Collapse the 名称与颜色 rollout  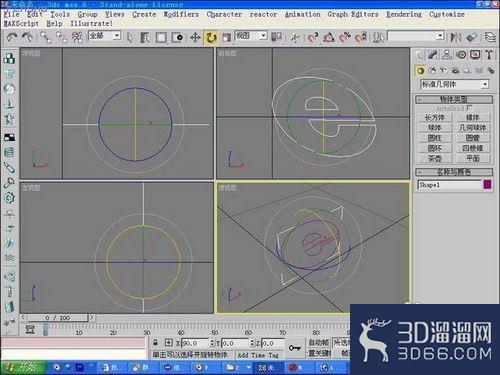coord(454,172)
